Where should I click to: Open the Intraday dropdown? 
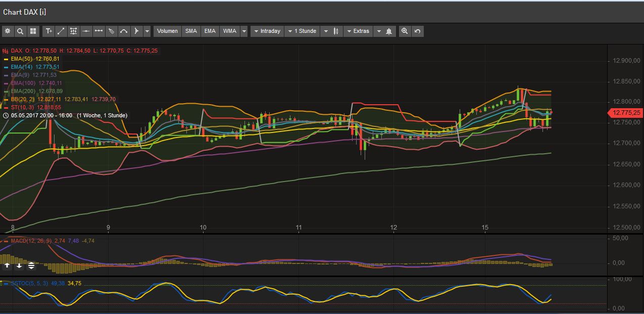tap(267, 31)
